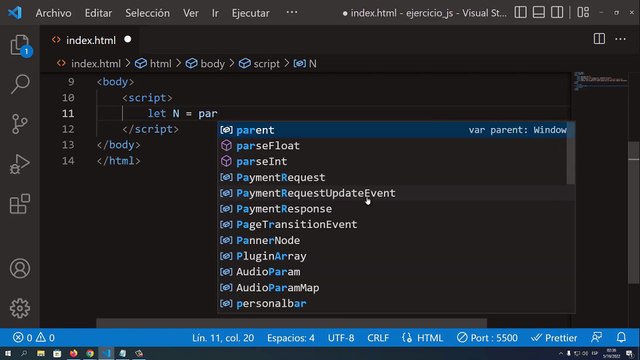The width and height of the screenshot is (640, 360).
Task: Toggle the primary side bar layout icon
Action: tap(520, 12)
